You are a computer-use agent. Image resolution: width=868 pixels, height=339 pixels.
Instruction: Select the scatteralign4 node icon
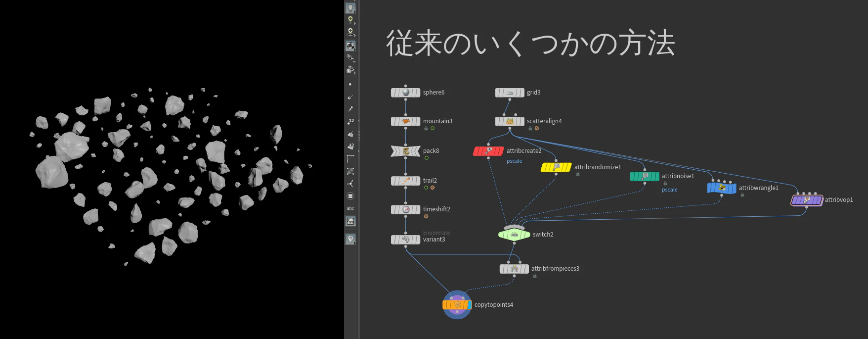(x=510, y=121)
